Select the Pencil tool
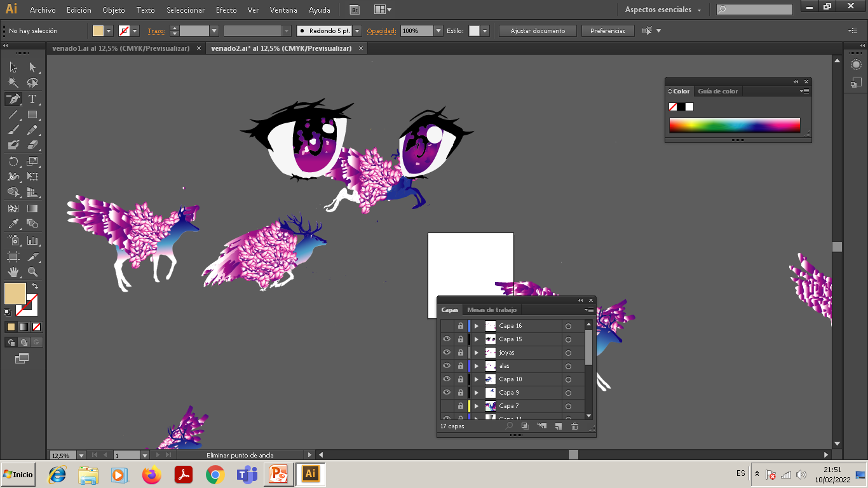The height and width of the screenshot is (488, 868). click(32, 130)
